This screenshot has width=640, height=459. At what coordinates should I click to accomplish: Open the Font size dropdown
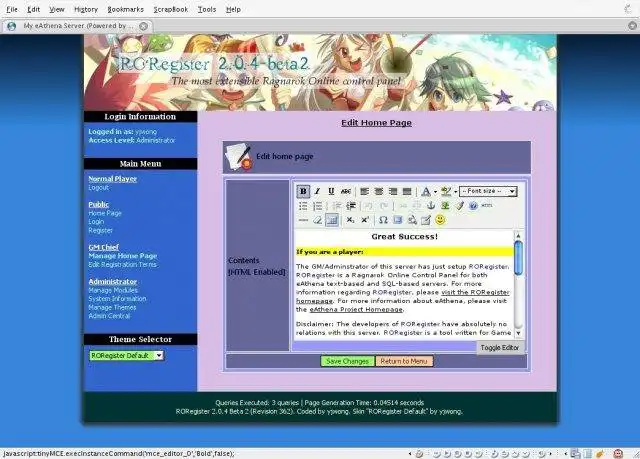coord(488,191)
